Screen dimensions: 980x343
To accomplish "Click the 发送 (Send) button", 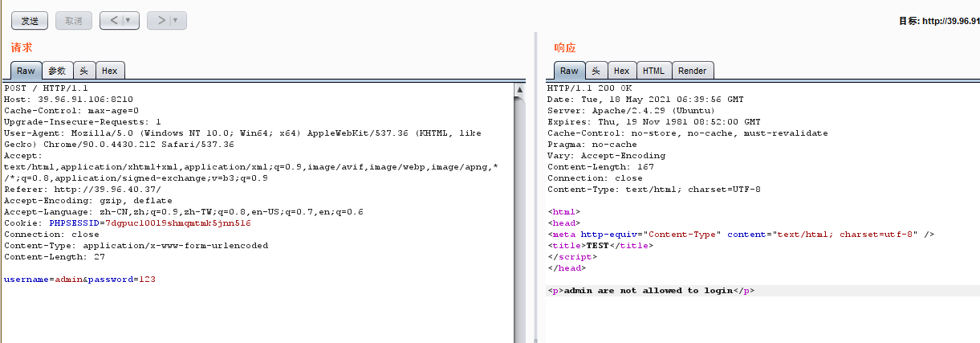I will pyautogui.click(x=30, y=20).
